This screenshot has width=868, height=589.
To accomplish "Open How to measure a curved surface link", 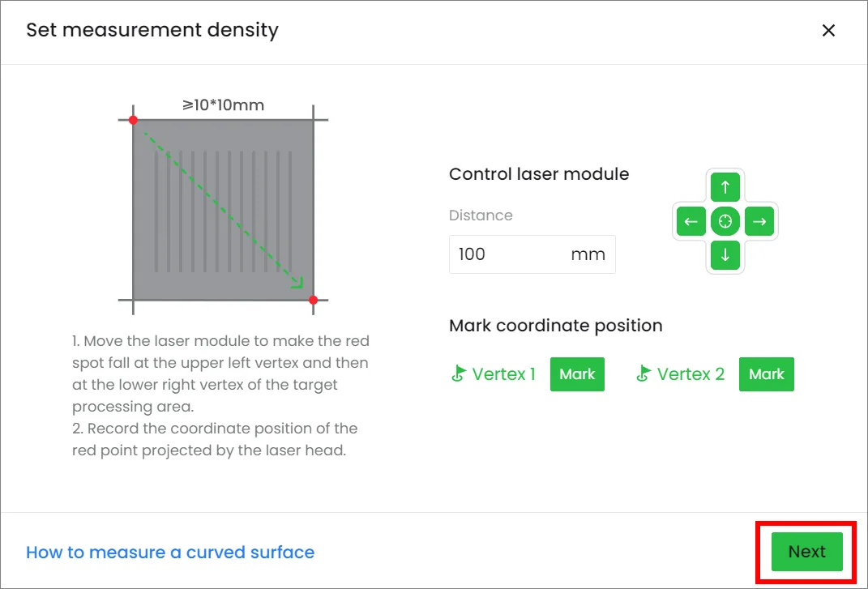I will (x=170, y=552).
